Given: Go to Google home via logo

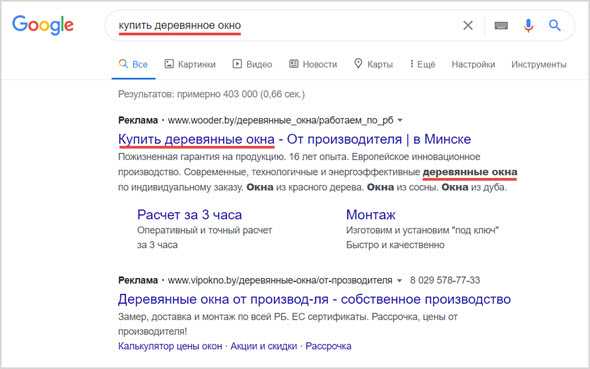Looking at the screenshot, I should click(x=43, y=26).
